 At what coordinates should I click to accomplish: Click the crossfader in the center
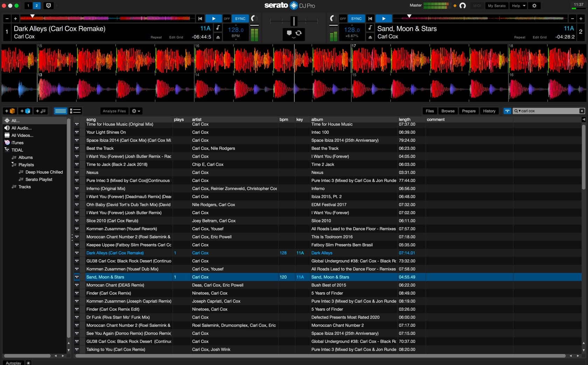[294, 21]
